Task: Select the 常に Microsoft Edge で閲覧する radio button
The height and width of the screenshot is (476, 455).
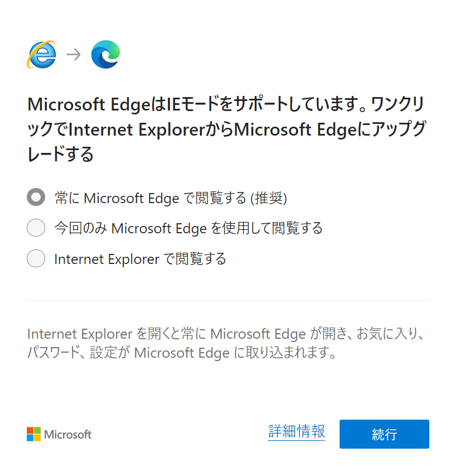Action: click(x=36, y=197)
